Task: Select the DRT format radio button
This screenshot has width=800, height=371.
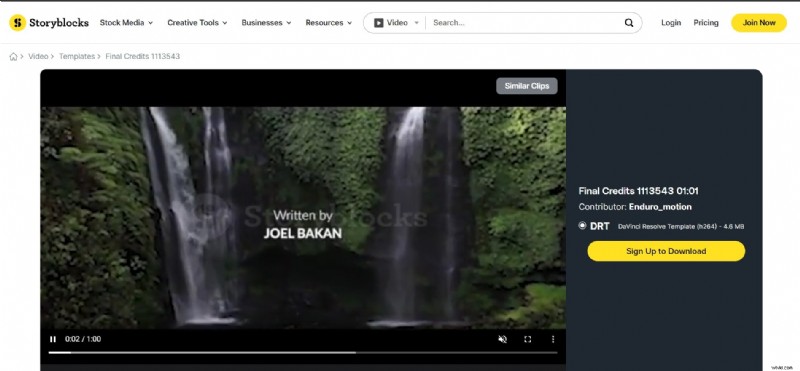Action: point(582,225)
